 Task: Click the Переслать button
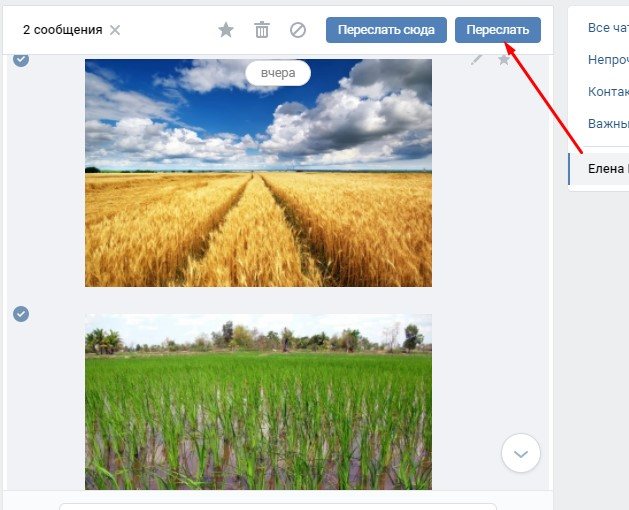[498, 30]
